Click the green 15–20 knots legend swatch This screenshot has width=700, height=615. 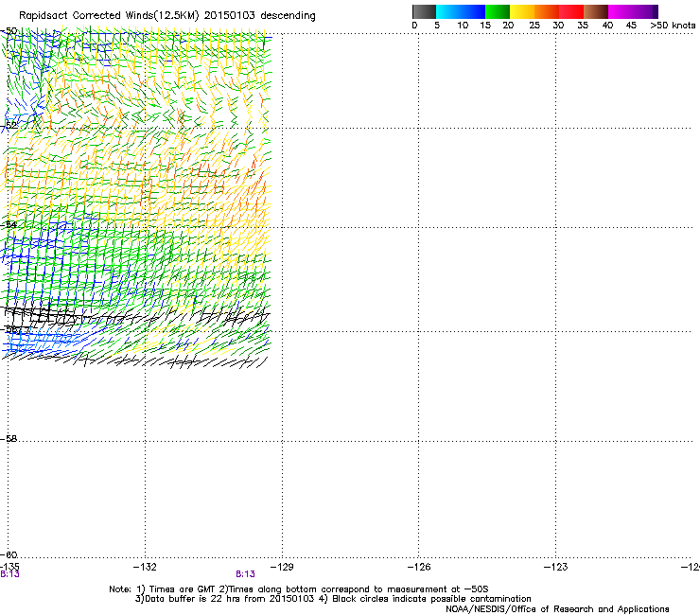coord(498,11)
